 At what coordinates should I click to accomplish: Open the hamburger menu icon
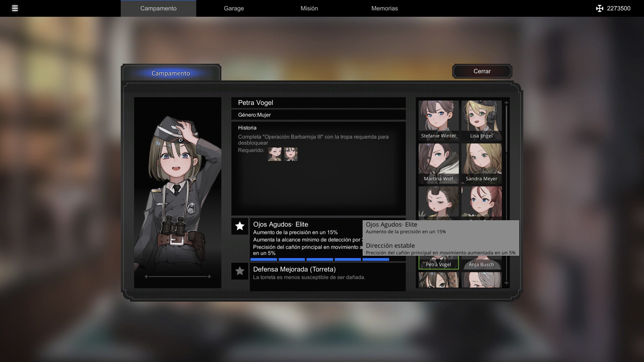(15, 8)
